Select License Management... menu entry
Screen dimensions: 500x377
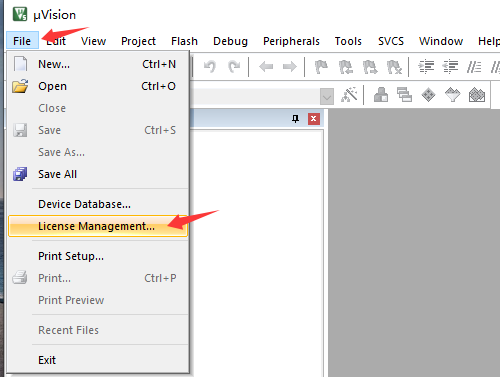[98, 226]
